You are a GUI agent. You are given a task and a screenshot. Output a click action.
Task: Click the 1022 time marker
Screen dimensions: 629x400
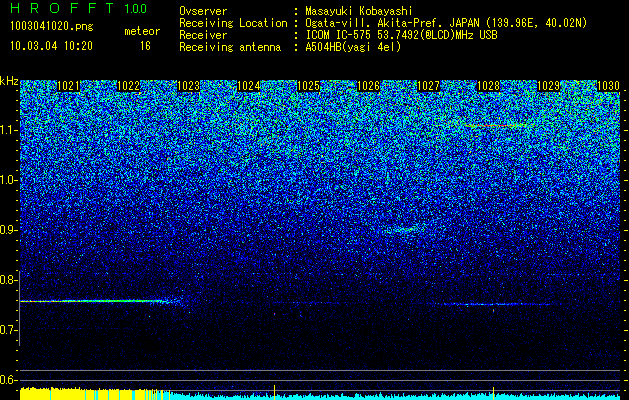(x=129, y=86)
